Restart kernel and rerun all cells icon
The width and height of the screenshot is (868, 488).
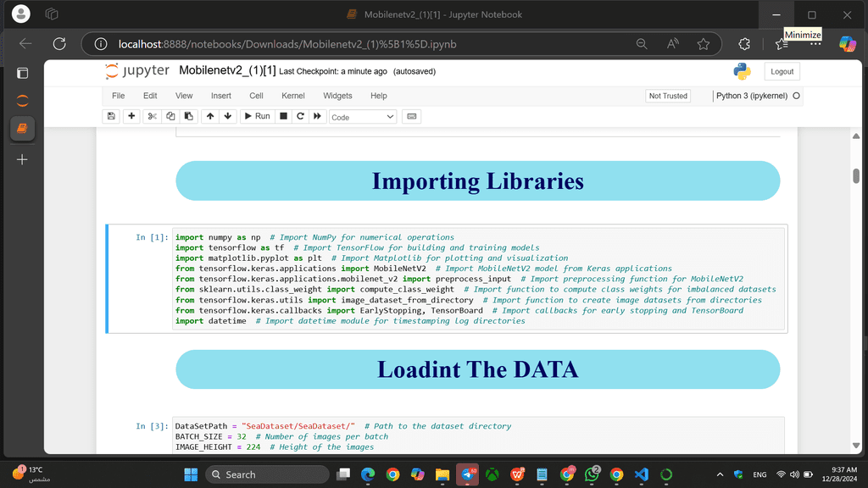tap(317, 116)
